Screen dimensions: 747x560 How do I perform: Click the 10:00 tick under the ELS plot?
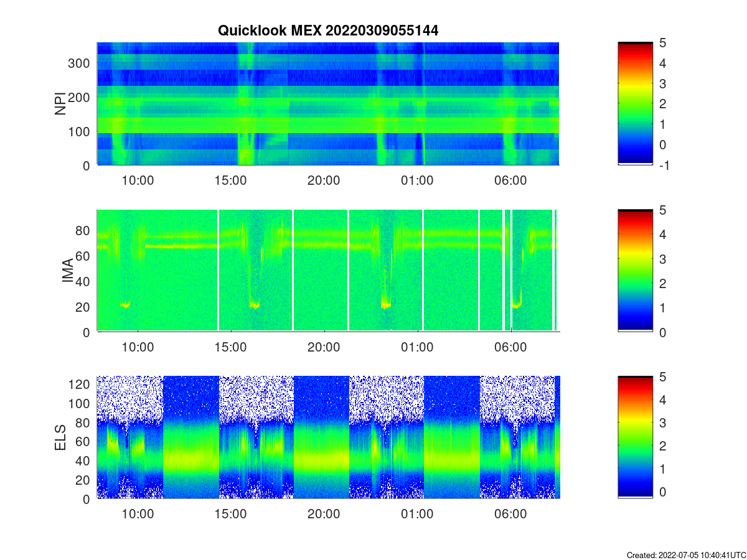138,514
